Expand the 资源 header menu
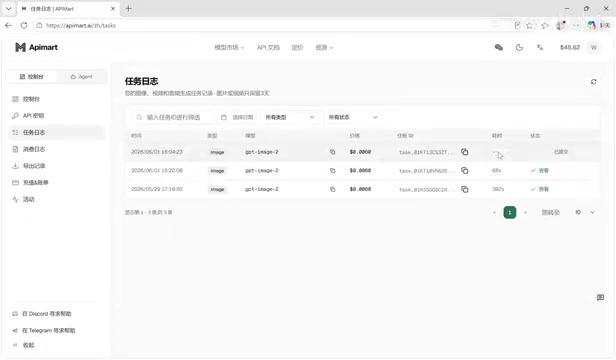The width and height of the screenshot is (616, 360). tap(324, 48)
